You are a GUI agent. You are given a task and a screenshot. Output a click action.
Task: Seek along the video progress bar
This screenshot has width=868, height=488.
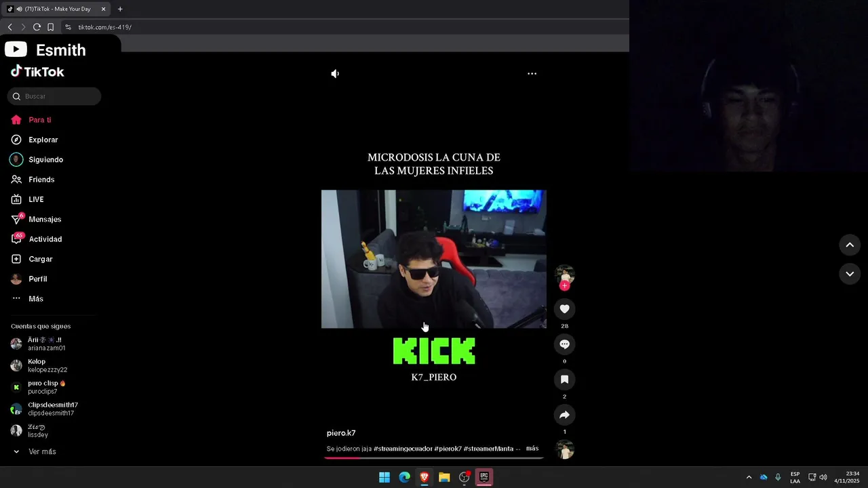tap(434, 457)
